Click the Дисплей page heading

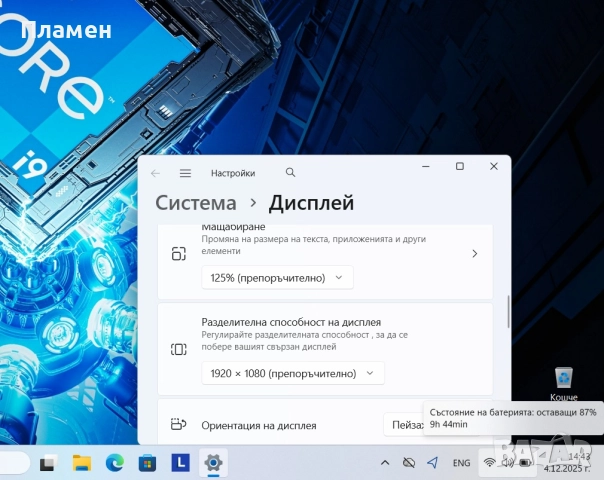coord(311,203)
